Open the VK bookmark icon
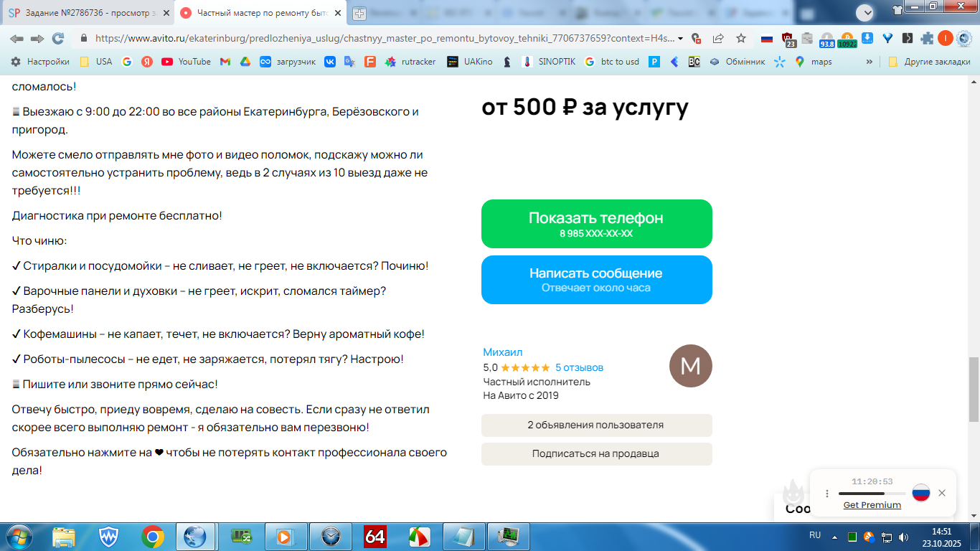 click(330, 62)
